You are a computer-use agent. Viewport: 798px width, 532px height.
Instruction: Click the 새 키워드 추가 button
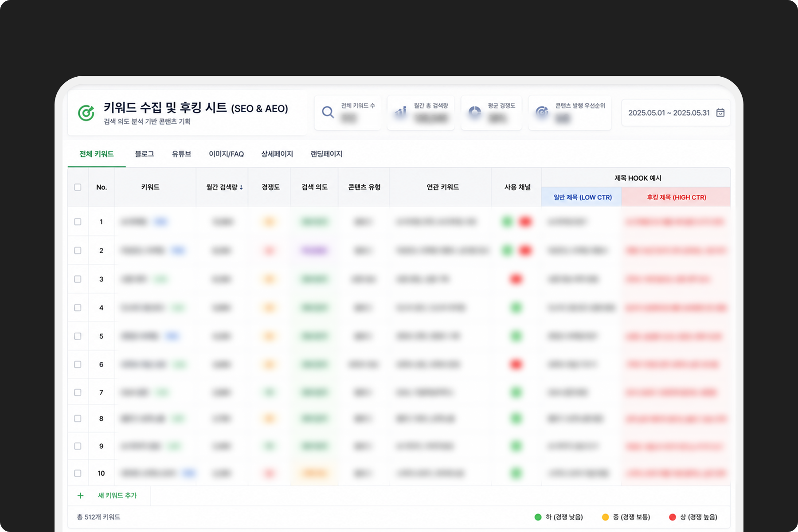point(109,496)
